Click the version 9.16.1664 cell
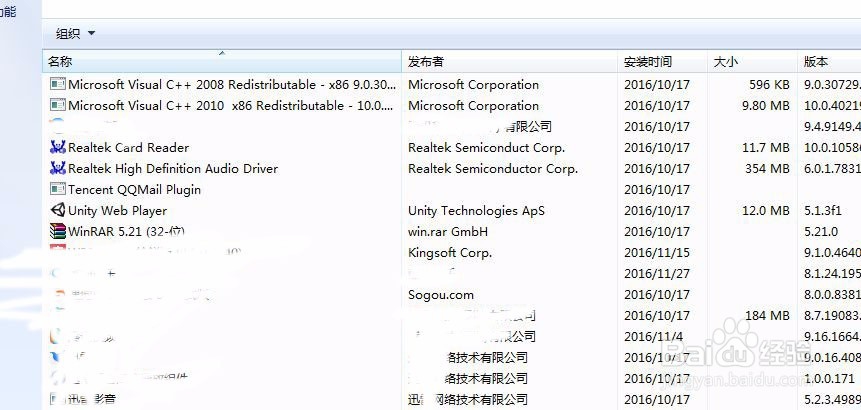The width and height of the screenshot is (861, 410). 832,336
